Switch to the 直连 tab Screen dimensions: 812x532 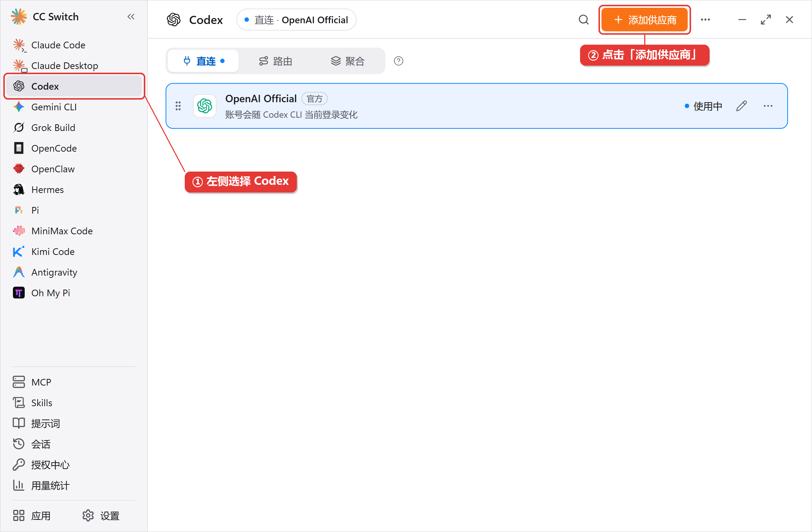tap(204, 61)
